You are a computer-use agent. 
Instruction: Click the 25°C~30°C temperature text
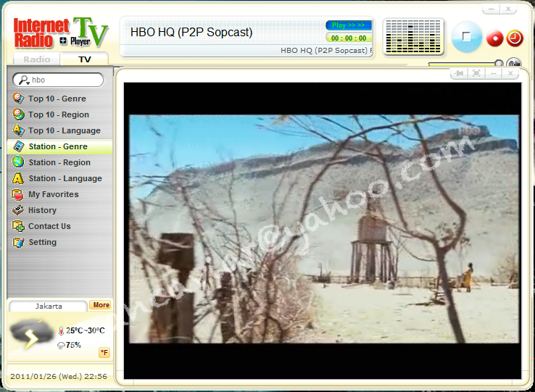click(86, 330)
